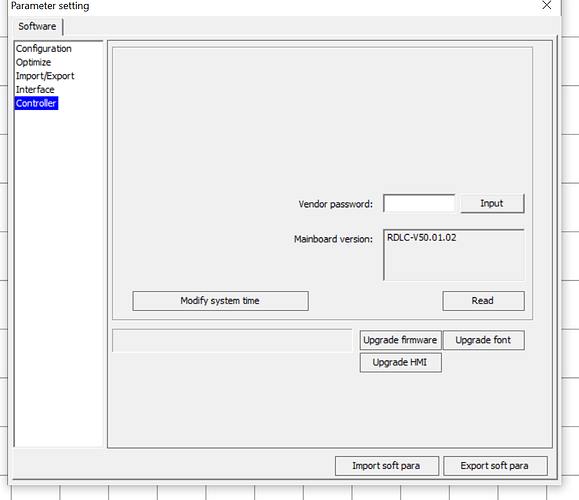Viewport: 579px width, 500px height.
Task: Select the Software tab
Action: coord(37,27)
